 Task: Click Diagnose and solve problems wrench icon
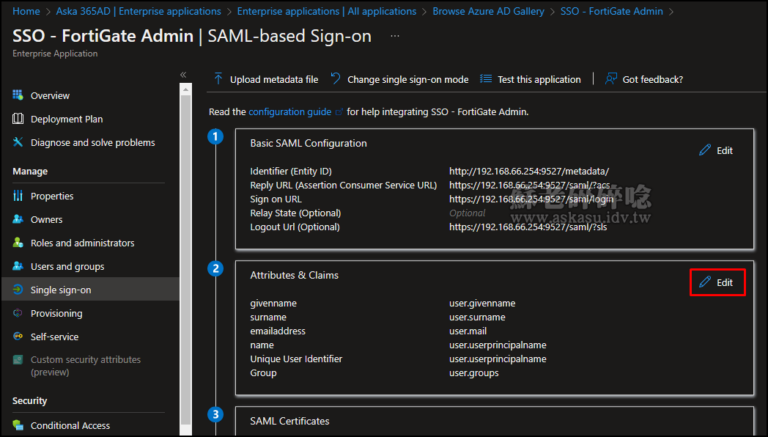(18, 142)
